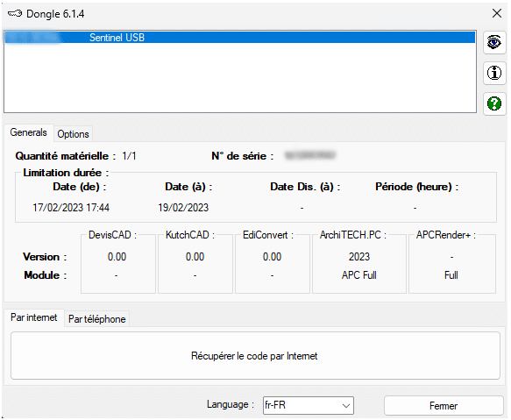Click the Quantité matérielle 1/1 value
This screenshot has height=420, width=511.
129,156
